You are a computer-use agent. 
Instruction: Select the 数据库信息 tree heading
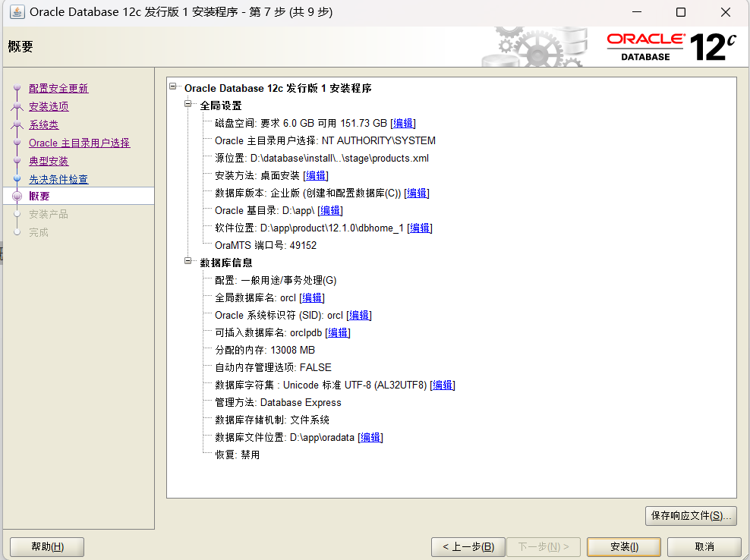pyautogui.click(x=225, y=263)
